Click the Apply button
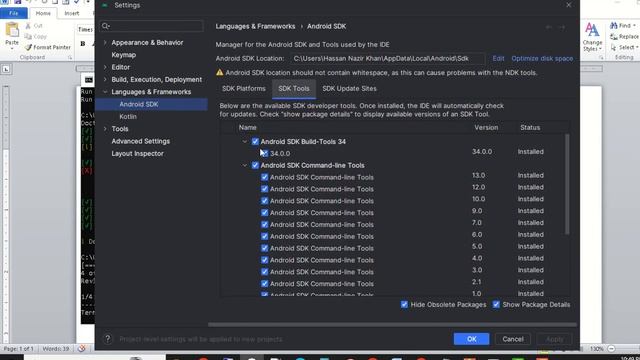This screenshot has height=360, width=640. (x=554, y=339)
